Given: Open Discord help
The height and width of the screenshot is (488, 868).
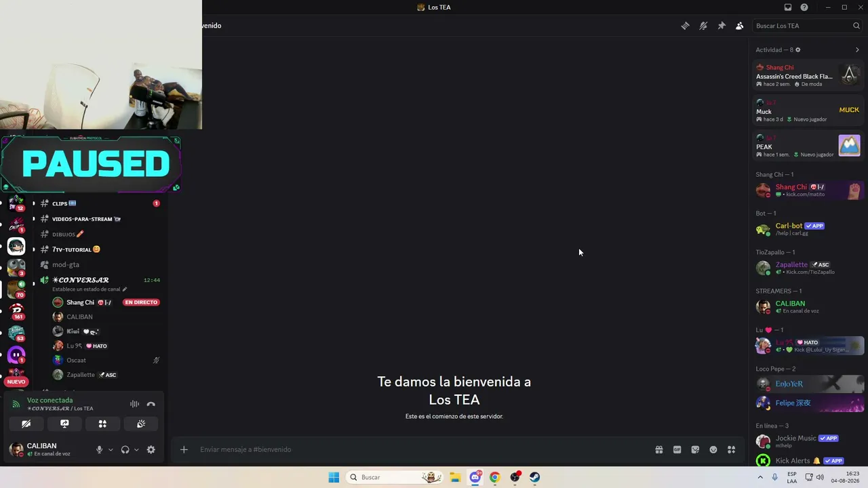Looking at the screenshot, I should [x=804, y=7].
